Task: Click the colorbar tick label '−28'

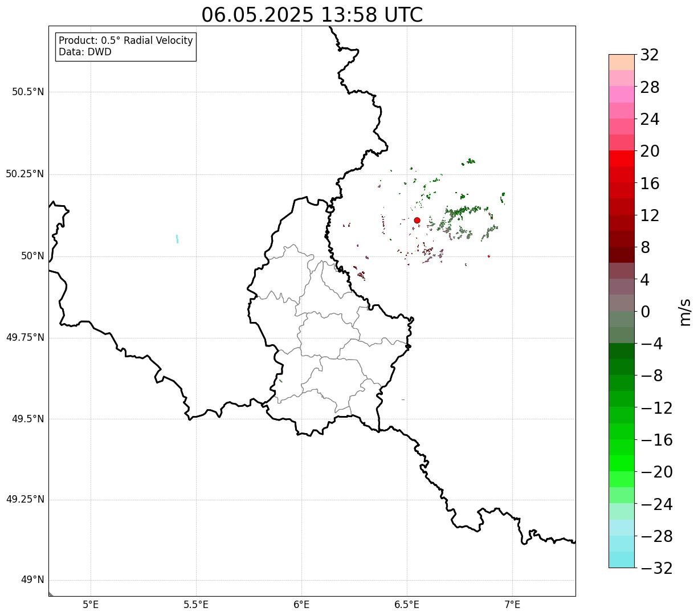Action: (656, 536)
